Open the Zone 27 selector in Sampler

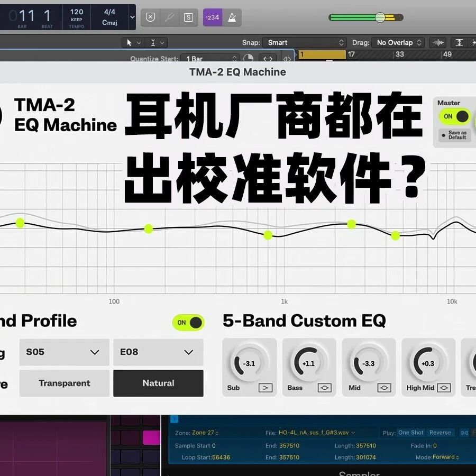[x=205, y=433]
